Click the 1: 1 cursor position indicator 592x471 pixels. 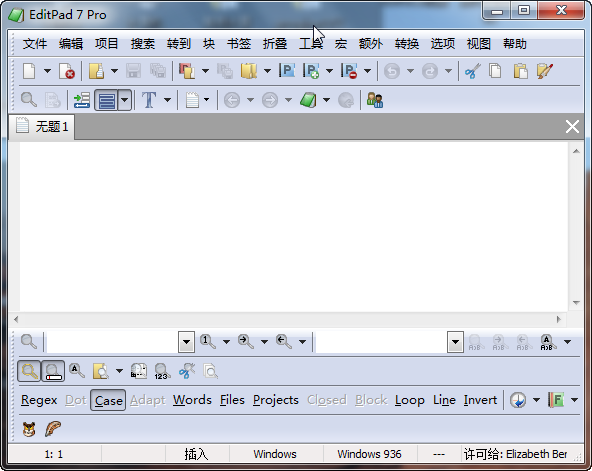[x=54, y=454]
